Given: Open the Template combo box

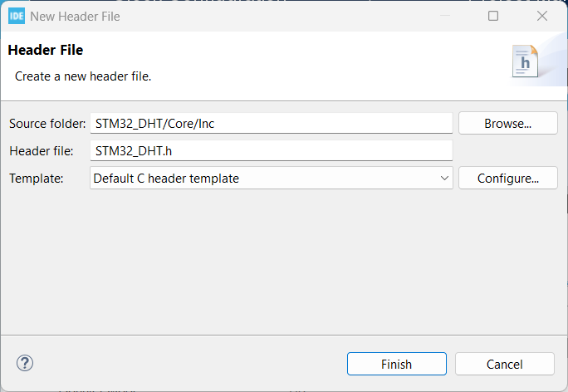Looking at the screenshot, I should click(272, 178).
